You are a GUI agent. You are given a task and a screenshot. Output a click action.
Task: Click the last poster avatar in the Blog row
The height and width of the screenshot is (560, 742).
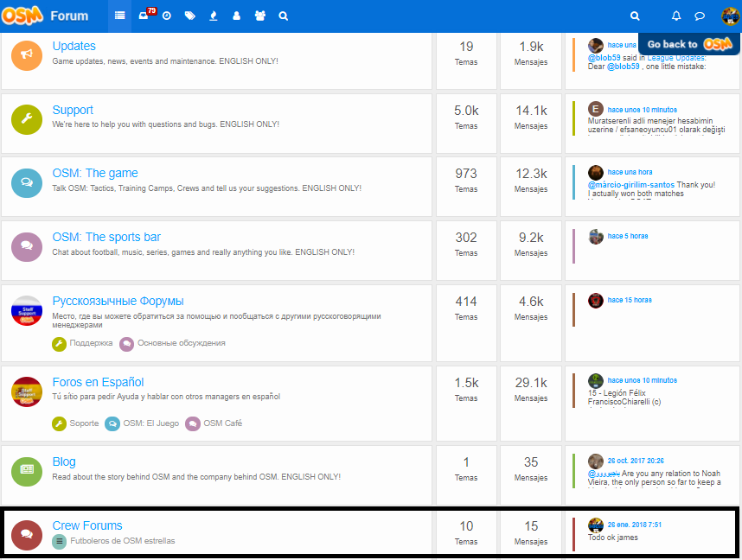[x=596, y=461]
